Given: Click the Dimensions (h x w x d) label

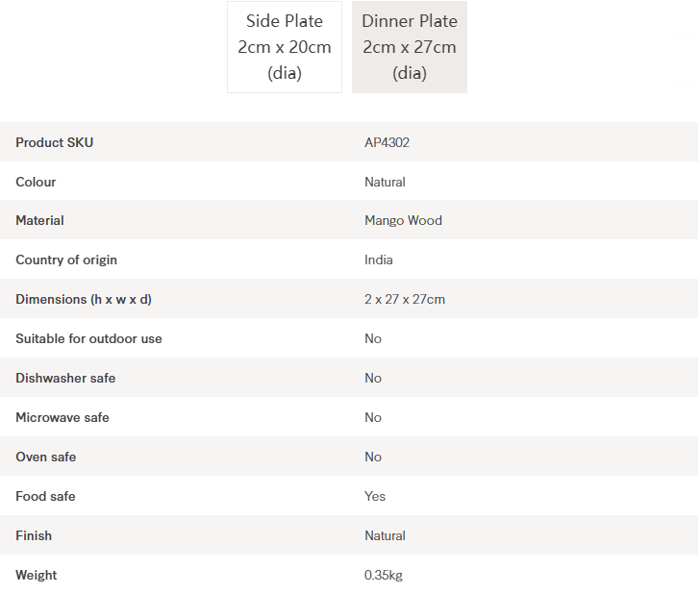Looking at the screenshot, I should point(84,299).
